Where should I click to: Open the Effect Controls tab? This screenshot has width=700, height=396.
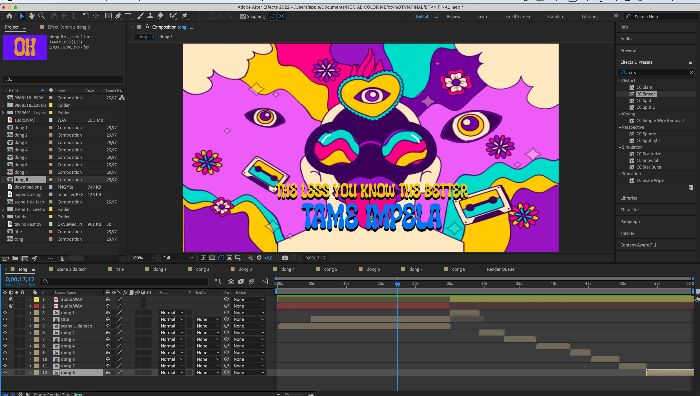point(69,27)
